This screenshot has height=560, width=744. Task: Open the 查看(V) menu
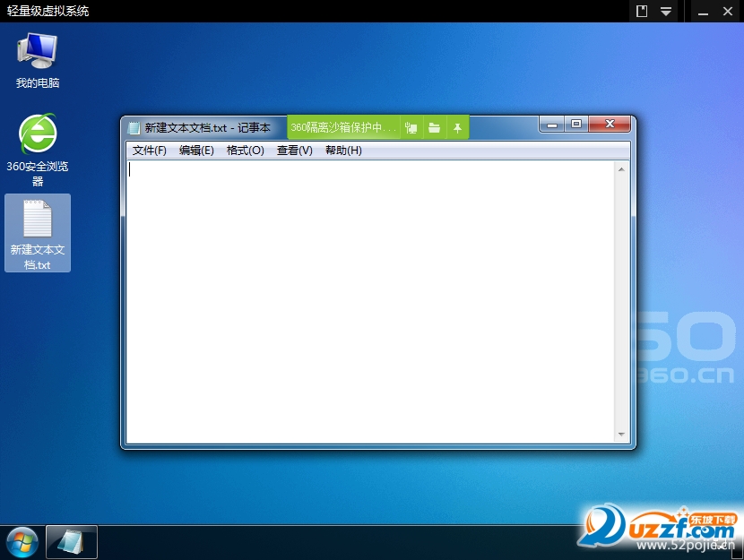tap(294, 151)
